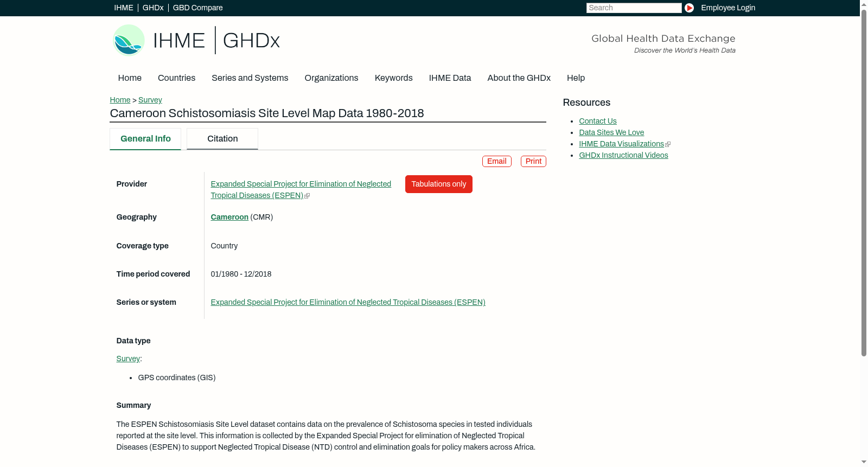This screenshot has width=868, height=467.
Task: Click scrollbar up arrow
Action: point(864,4)
